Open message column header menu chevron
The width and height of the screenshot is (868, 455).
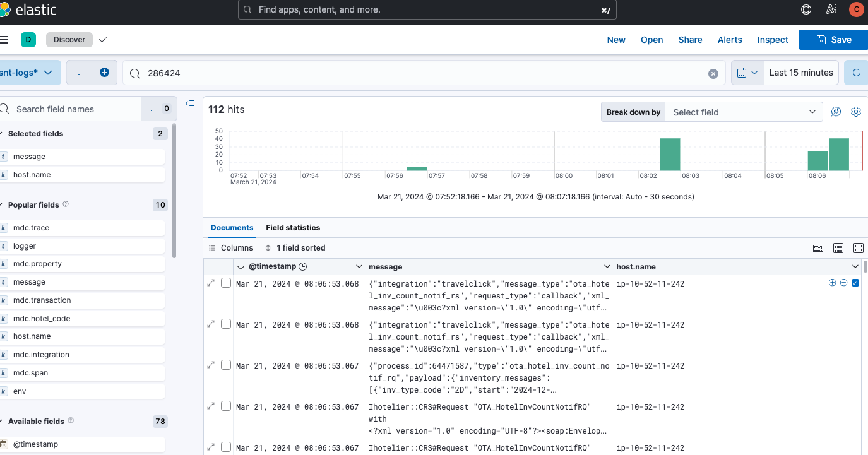pyautogui.click(x=607, y=266)
